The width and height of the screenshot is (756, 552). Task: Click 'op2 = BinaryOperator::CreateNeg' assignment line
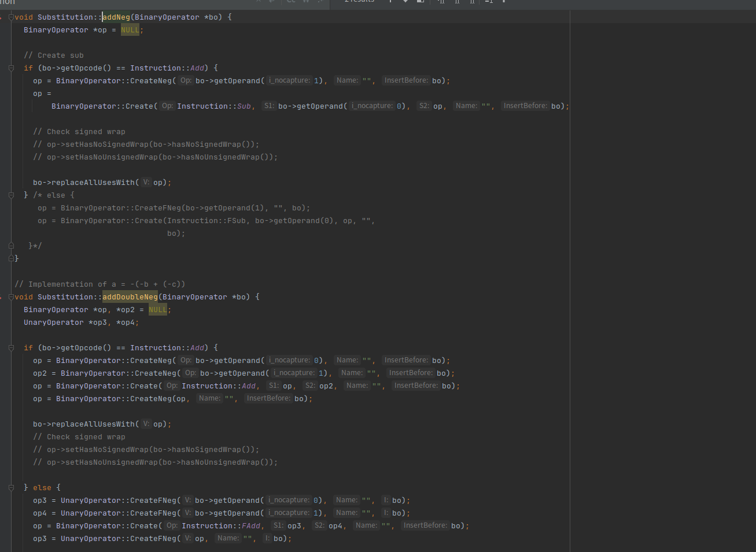tap(244, 373)
